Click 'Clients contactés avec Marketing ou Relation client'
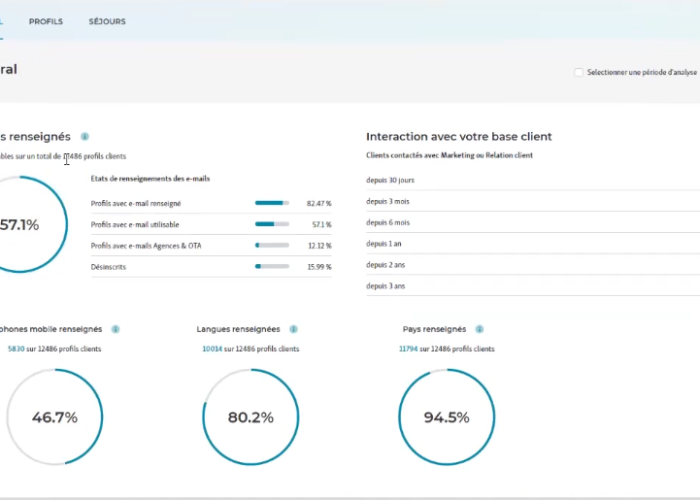 click(449, 155)
